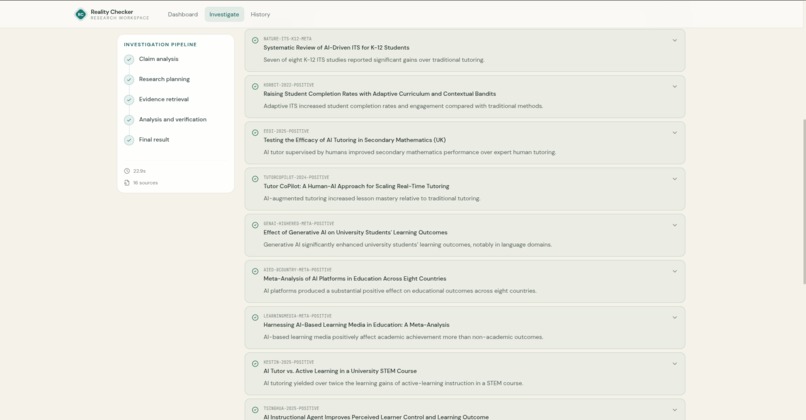Expand the Raising Student Completion Rates card
This screenshot has height=420, width=806.
point(674,86)
